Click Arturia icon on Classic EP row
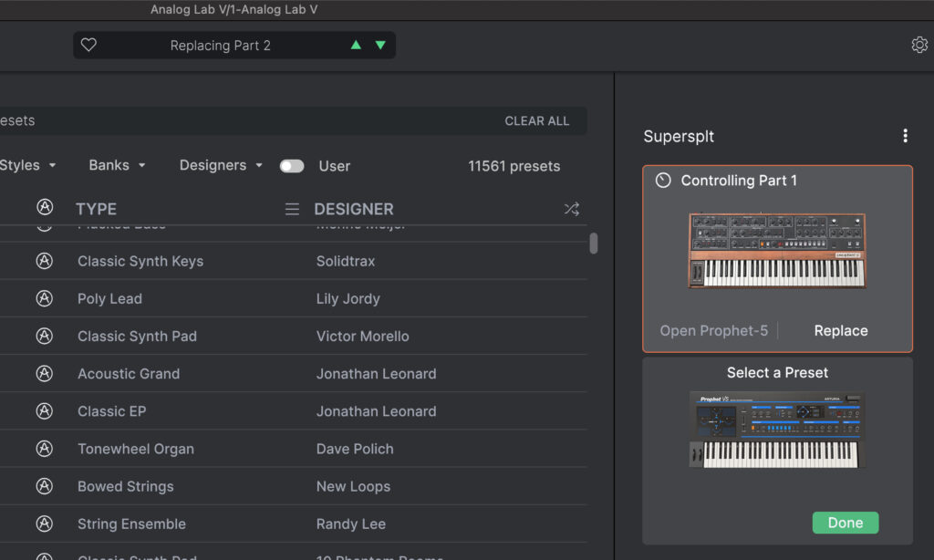This screenshot has width=934, height=560. (45, 411)
